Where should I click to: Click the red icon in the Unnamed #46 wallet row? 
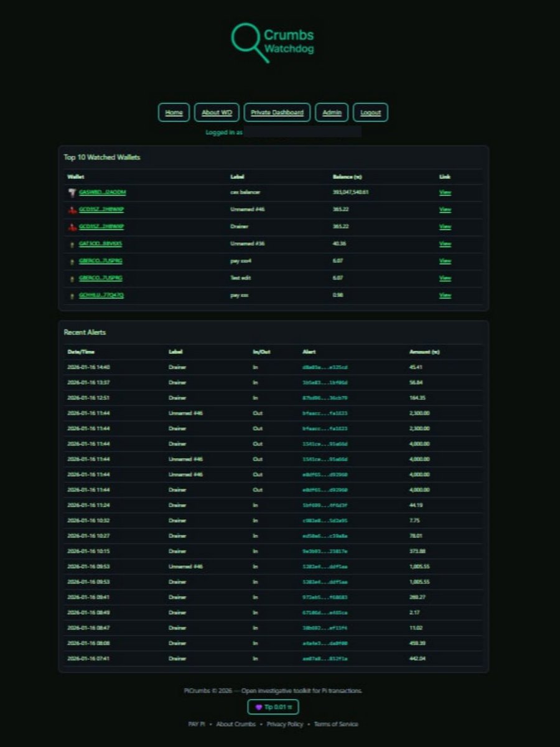point(72,210)
